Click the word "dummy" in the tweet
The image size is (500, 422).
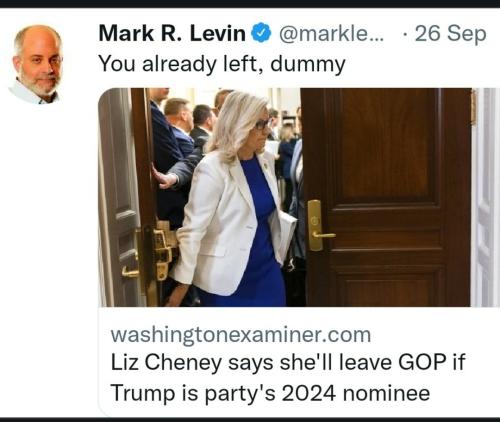[308, 64]
